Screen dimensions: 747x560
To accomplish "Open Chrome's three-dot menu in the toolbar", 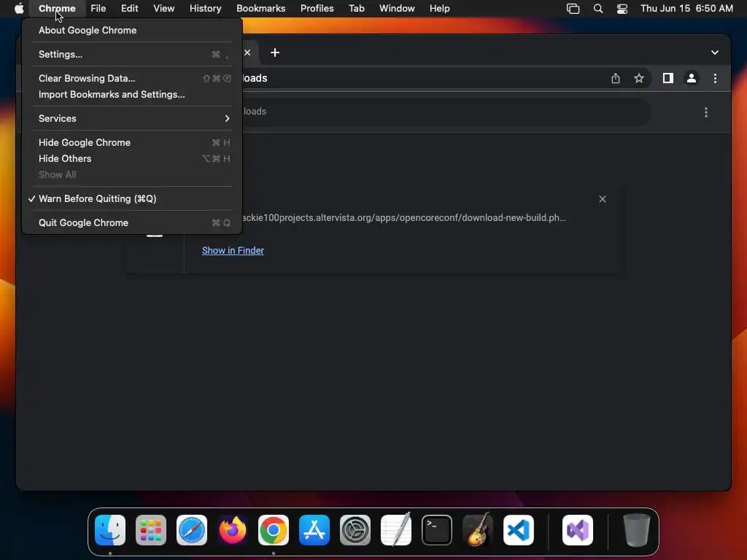I will click(715, 78).
